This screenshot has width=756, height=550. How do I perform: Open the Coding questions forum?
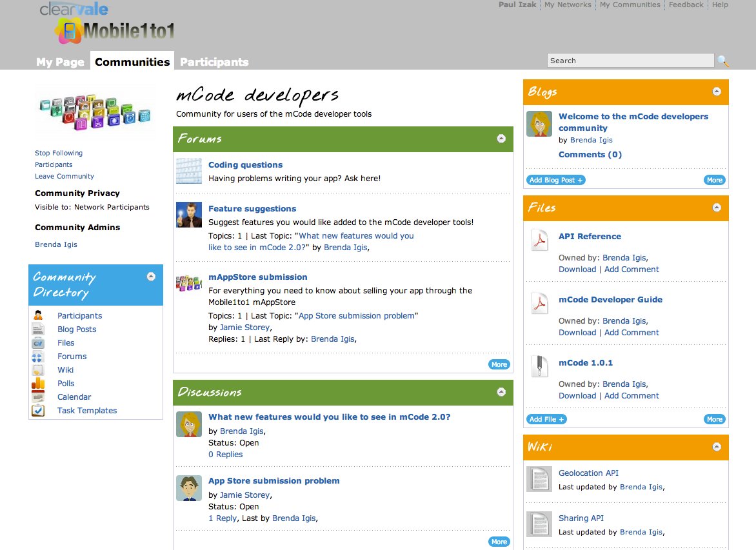(245, 165)
